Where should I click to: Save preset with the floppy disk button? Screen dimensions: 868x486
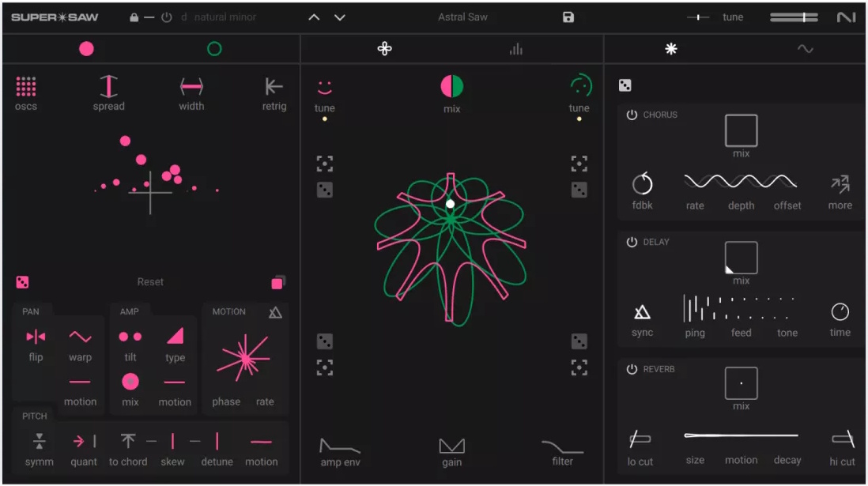568,17
